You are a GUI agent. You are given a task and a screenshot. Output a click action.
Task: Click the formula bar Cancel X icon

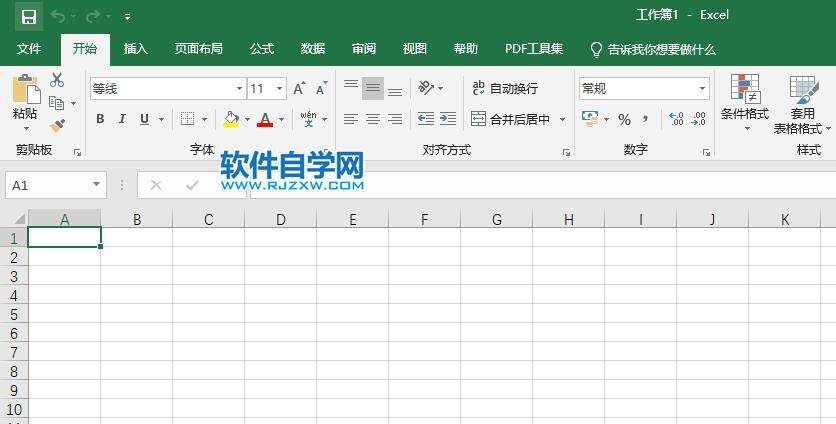tap(156, 185)
